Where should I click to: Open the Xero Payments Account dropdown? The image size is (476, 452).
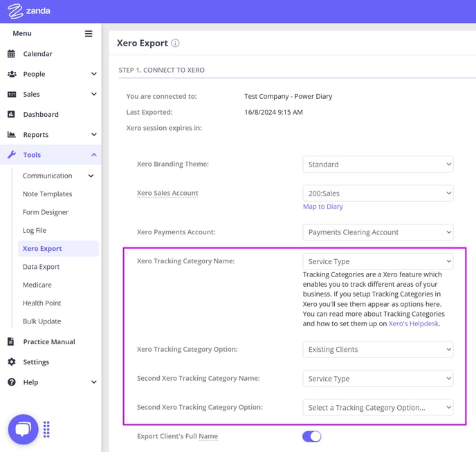click(378, 232)
